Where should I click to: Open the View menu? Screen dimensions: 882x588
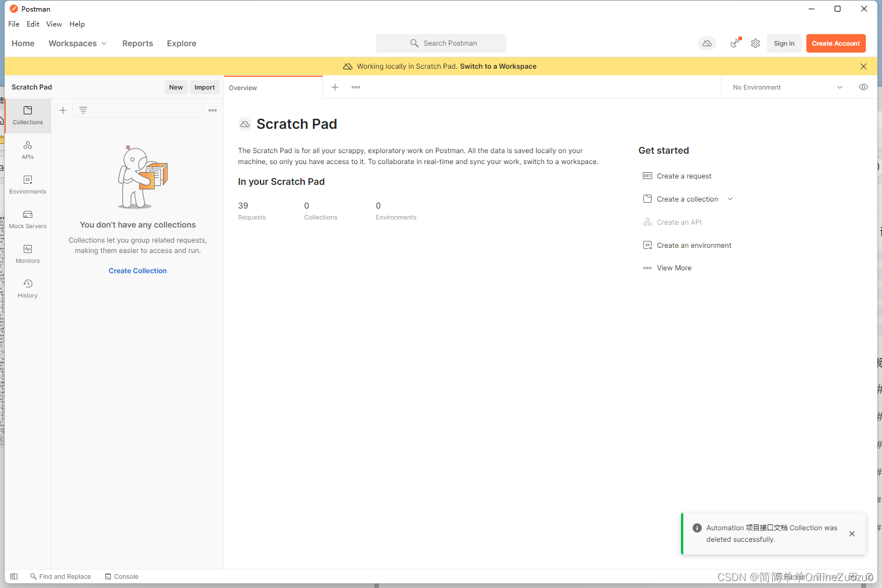click(54, 24)
